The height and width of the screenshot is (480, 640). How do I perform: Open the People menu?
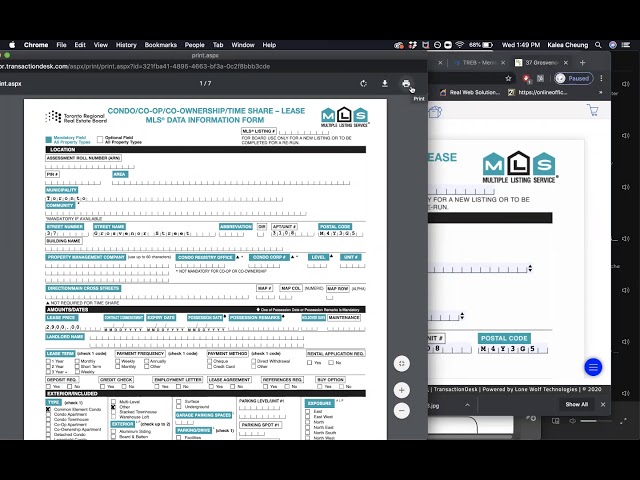point(194,45)
